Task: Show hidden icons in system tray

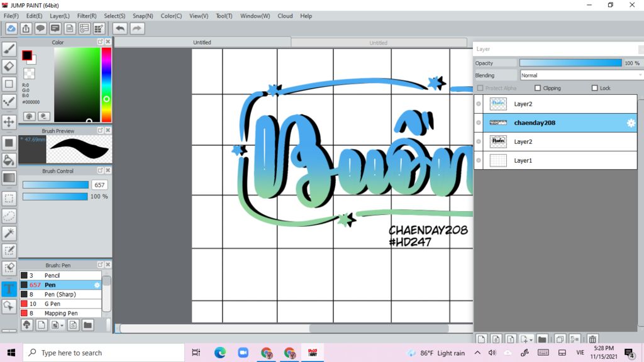Action: (x=477, y=353)
